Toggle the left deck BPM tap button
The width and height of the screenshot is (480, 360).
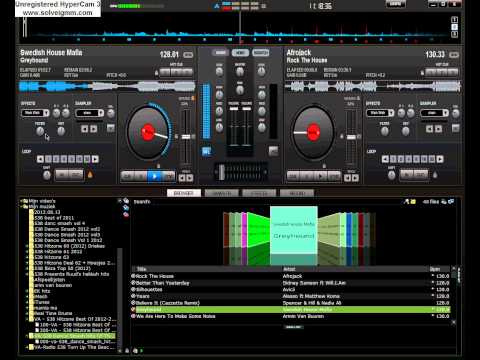pos(188,55)
